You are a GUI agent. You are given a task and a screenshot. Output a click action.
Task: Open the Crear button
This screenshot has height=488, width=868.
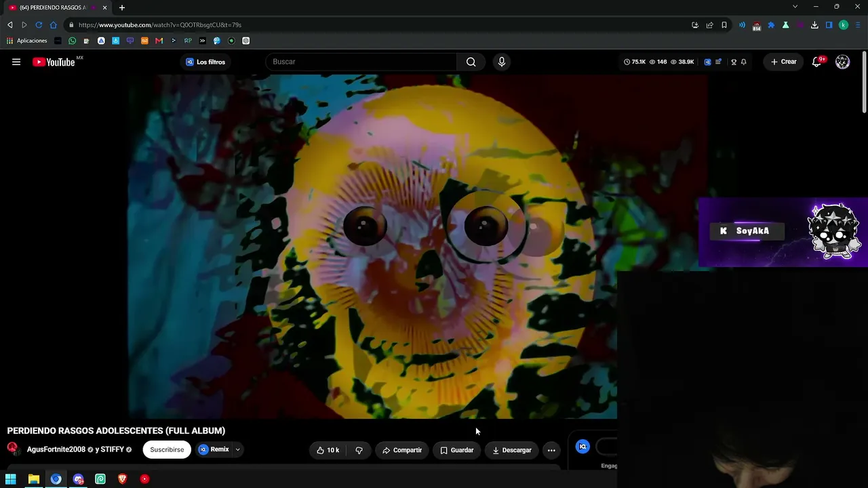[x=783, y=62]
